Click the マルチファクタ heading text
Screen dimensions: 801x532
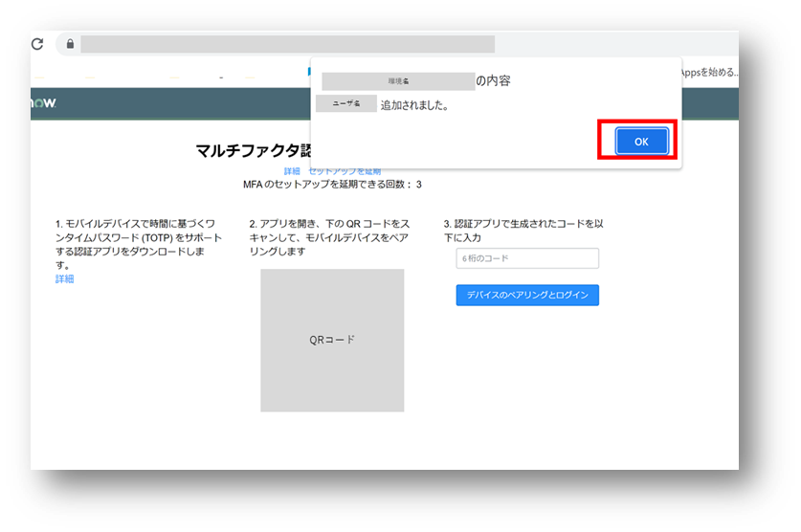(x=254, y=150)
